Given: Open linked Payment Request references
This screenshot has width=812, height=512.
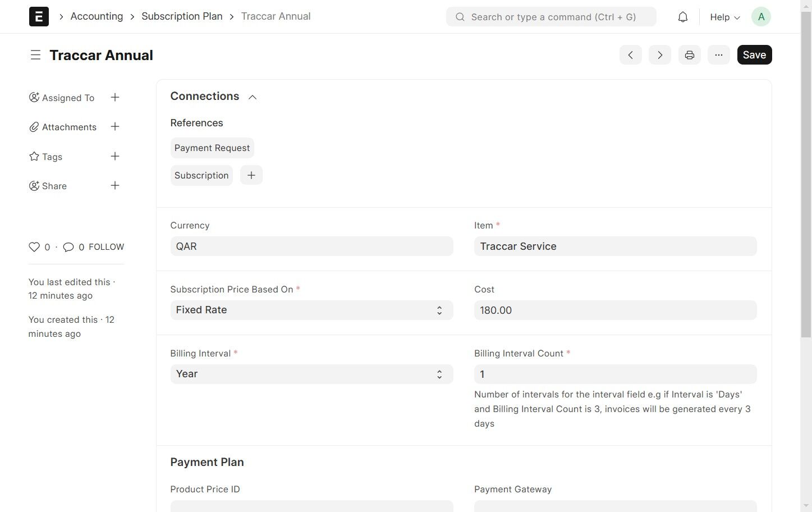Looking at the screenshot, I should (x=212, y=148).
